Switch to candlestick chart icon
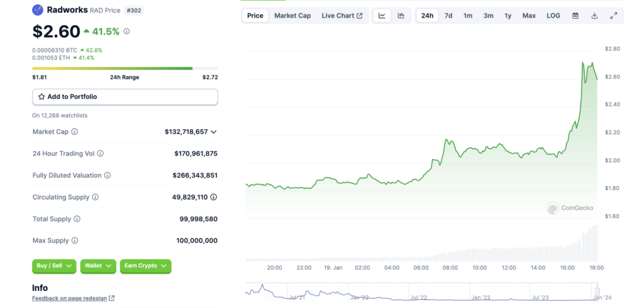Viewport: 644px width, 308px height. (401, 16)
